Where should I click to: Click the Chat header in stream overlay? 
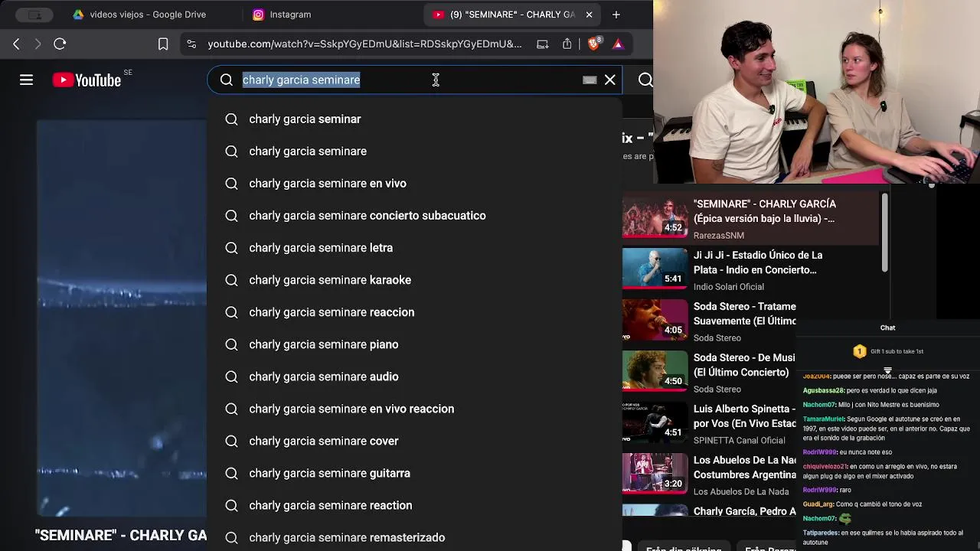[887, 328]
